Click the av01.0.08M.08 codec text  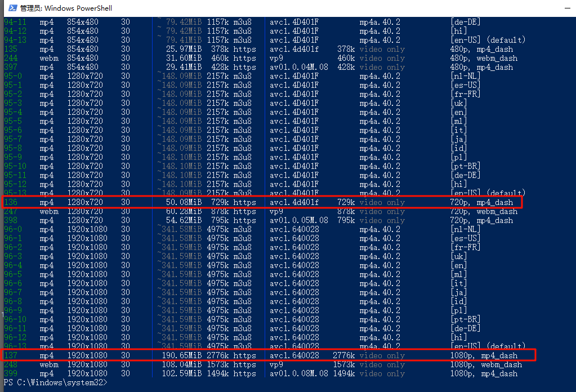tap(298, 373)
